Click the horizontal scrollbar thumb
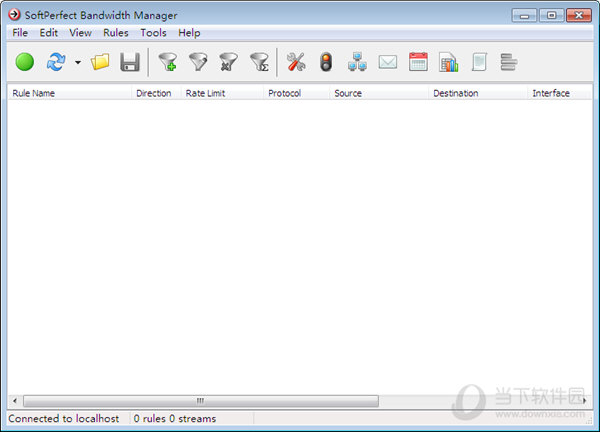This screenshot has height=432, width=600. click(201, 401)
